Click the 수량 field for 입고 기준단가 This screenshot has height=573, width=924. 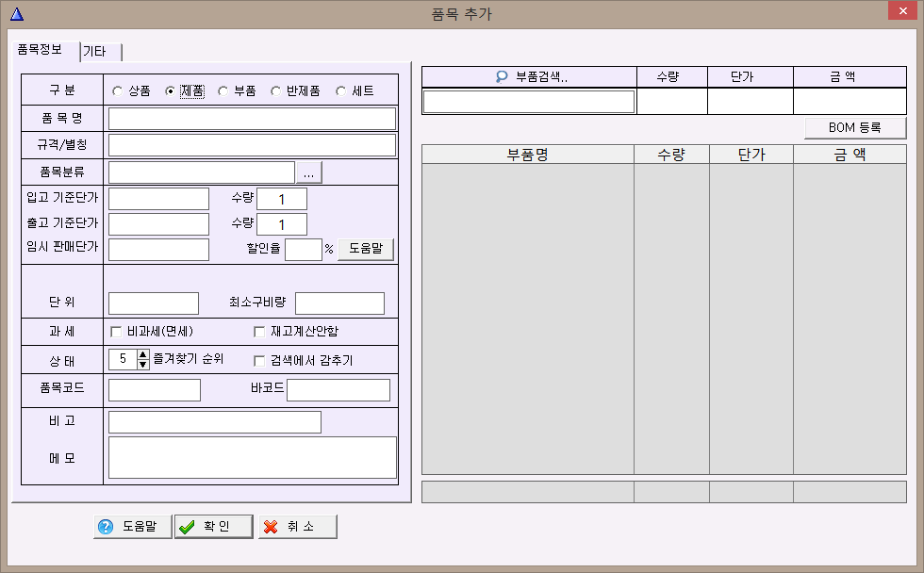point(282,199)
